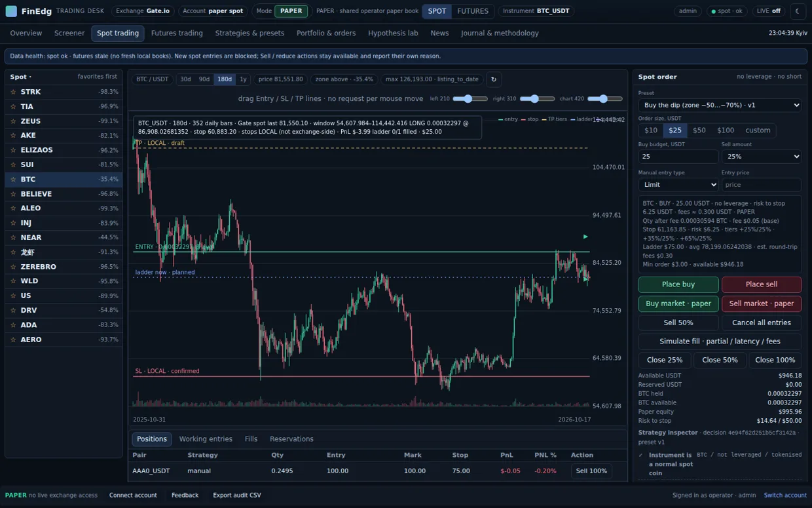Favorite star for NEAR

13,237
